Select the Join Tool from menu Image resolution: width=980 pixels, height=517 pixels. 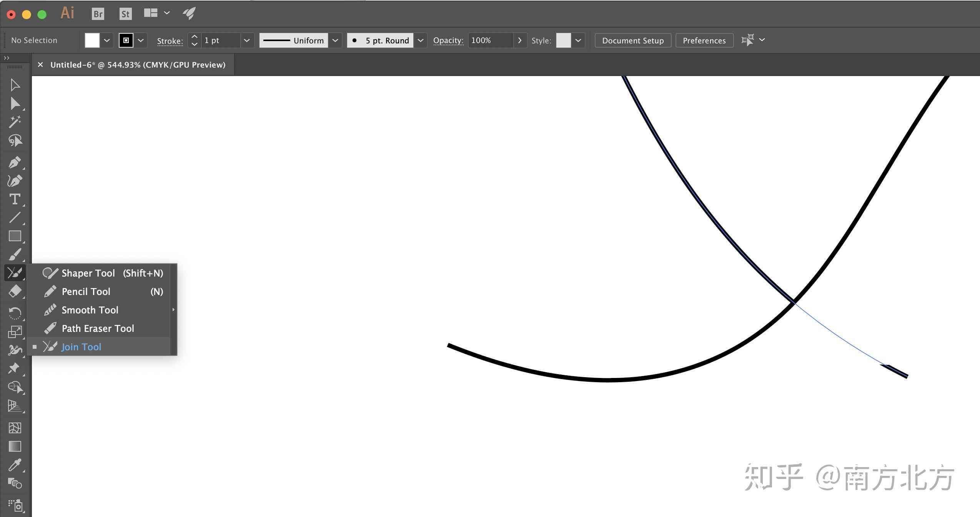coord(81,346)
